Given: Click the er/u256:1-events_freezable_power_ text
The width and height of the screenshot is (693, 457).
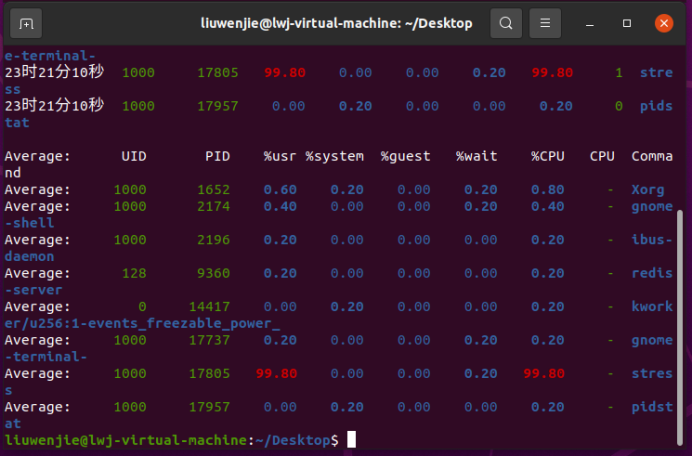Looking at the screenshot, I should click(142, 324).
